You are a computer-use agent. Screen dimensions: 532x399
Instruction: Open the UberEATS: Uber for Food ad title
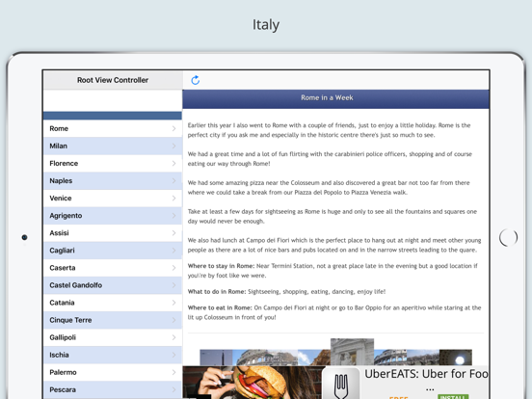426,374
